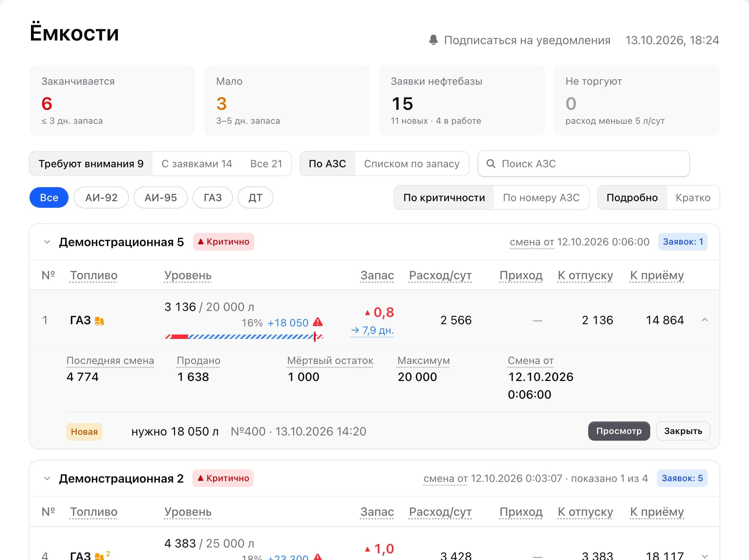Collapse the Демонстрационная 5 station card
Image resolution: width=749 pixels, height=560 pixels.
(47, 242)
